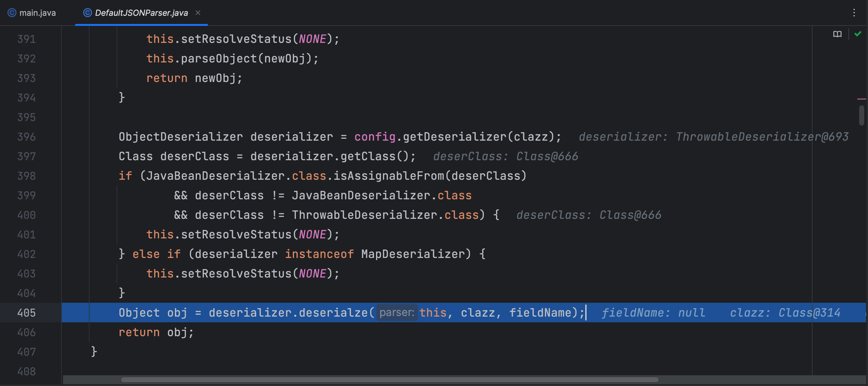
Task: Click 'parseObject' on line 392
Action: point(219,59)
